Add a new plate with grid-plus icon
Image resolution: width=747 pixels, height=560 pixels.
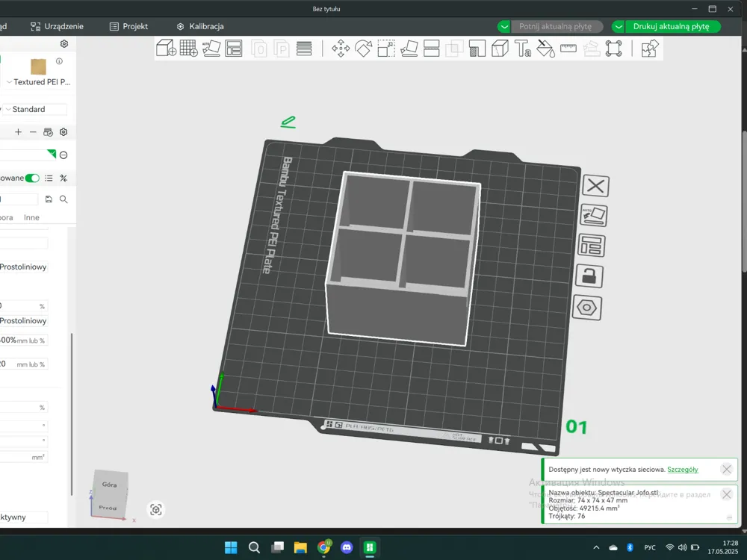click(x=189, y=49)
